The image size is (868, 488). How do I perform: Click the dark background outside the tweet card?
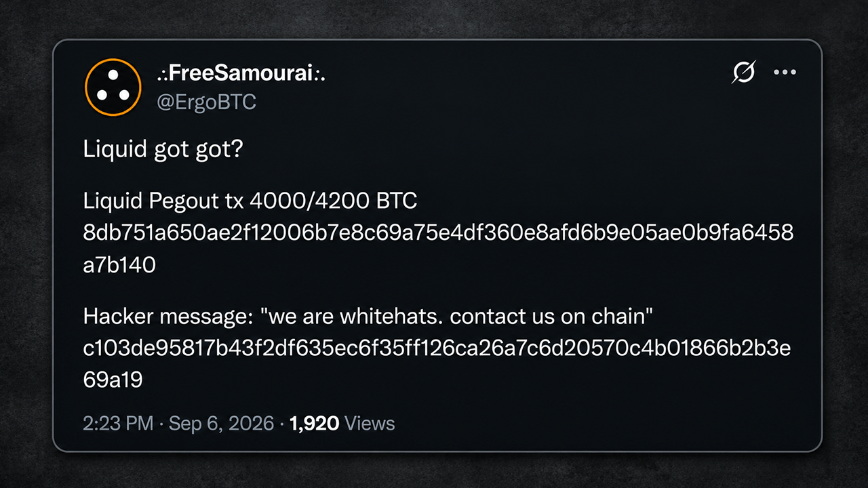point(434,19)
